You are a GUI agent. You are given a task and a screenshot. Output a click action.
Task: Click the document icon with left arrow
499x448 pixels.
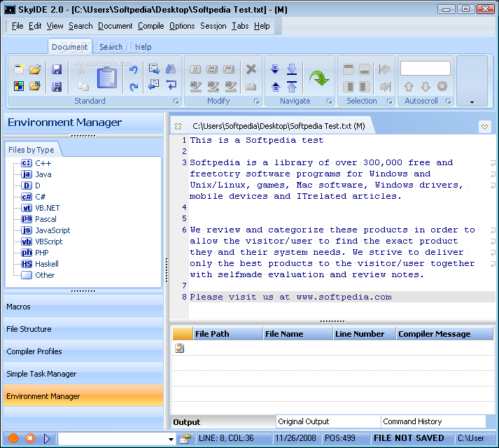pyautogui.click(x=154, y=85)
